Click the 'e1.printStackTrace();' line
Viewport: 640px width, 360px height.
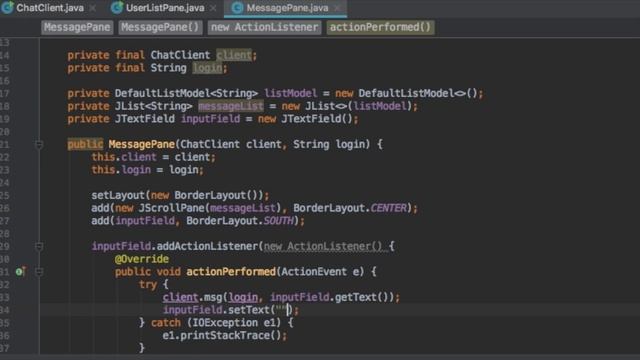coord(224,336)
